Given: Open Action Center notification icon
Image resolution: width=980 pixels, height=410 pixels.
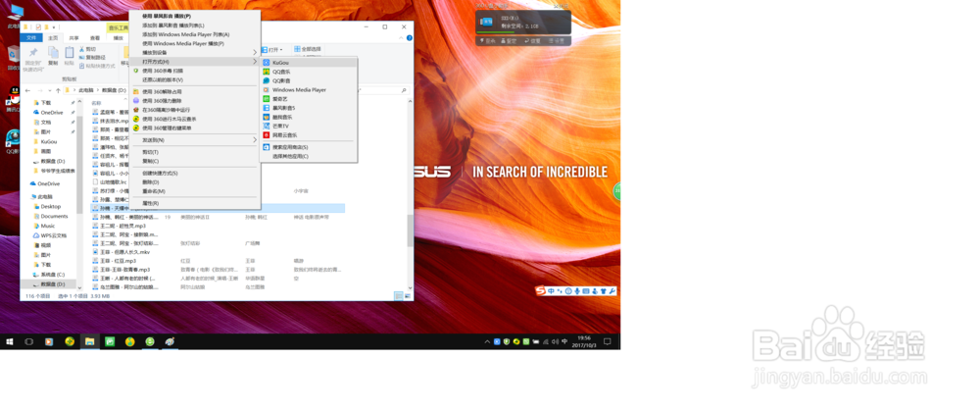Looking at the screenshot, I should 607,341.
